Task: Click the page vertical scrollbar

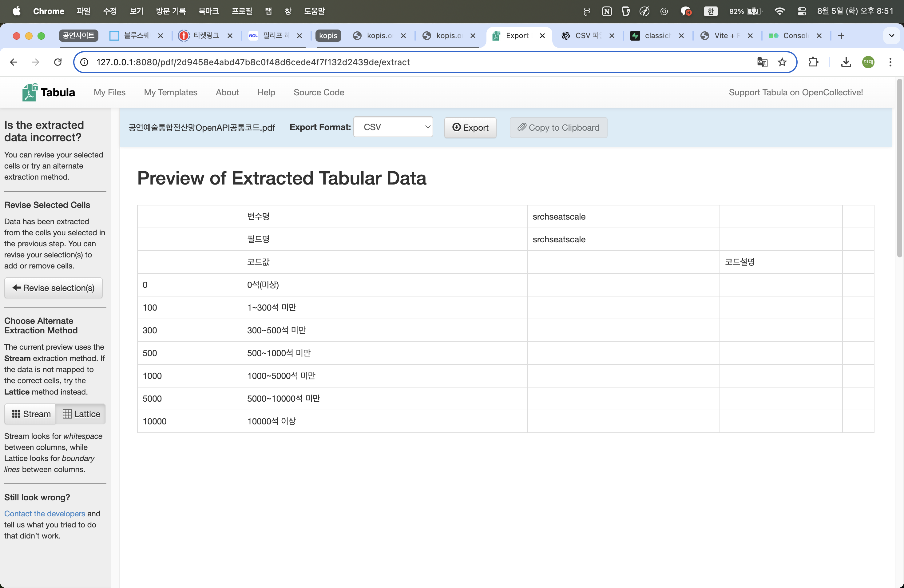Action: coord(899,167)
